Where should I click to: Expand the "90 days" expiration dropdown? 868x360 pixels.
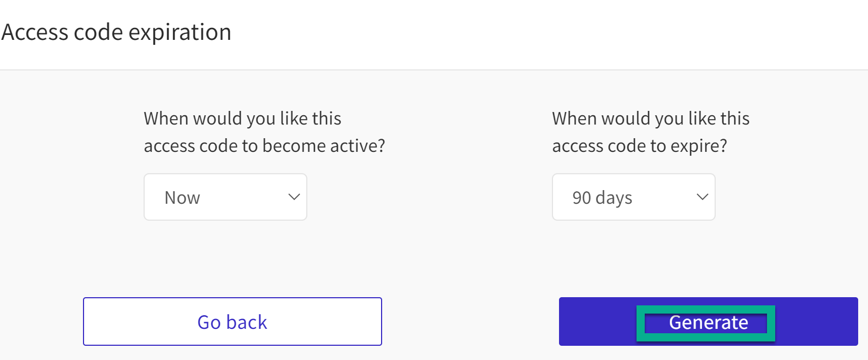[x=633, y=197]
